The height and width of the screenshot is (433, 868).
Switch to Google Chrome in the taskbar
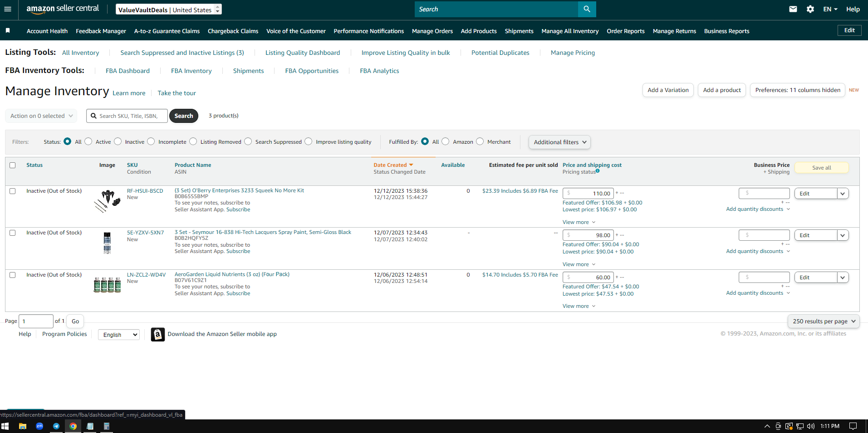click(x=73, y=426)
